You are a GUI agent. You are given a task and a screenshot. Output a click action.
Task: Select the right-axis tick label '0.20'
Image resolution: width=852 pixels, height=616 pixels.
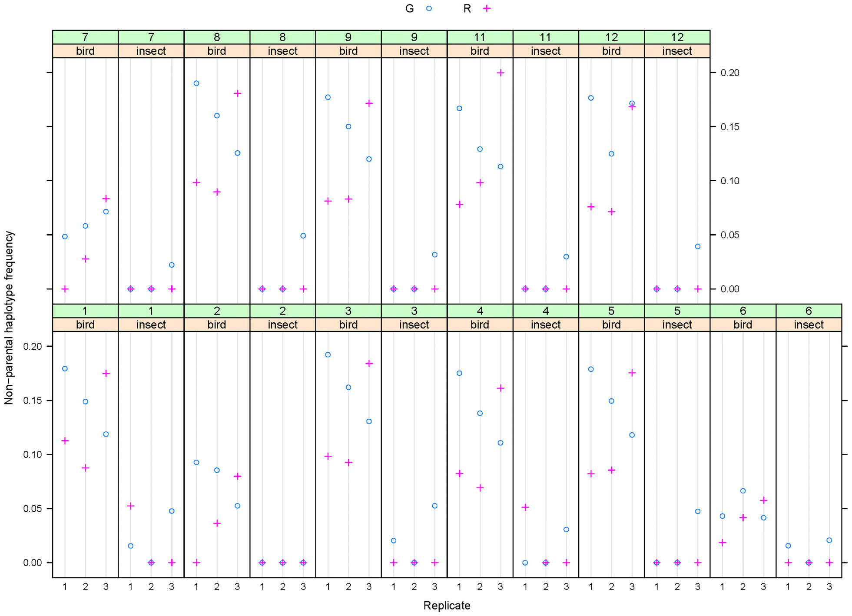coord(730,73)
